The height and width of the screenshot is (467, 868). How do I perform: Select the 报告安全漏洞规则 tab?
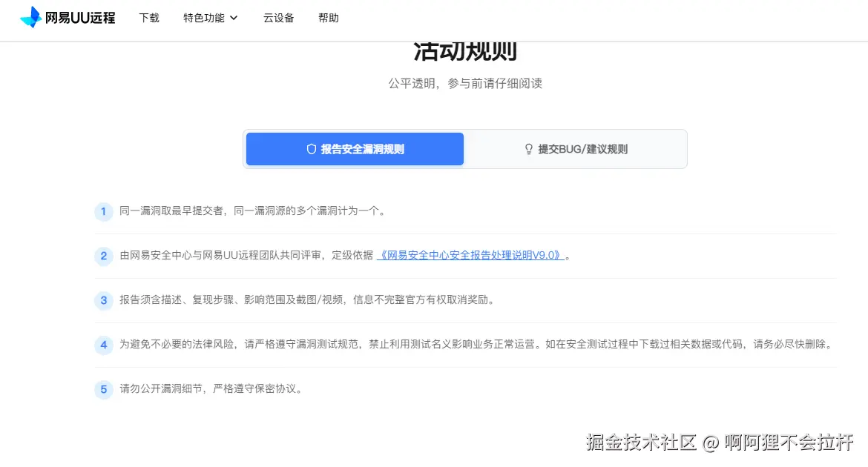click(355, 149)
